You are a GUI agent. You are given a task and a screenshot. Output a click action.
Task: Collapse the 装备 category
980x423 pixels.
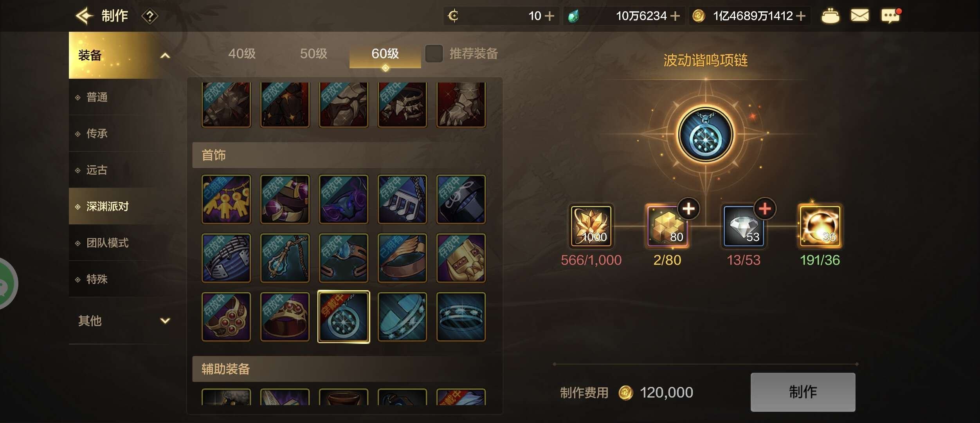(165, 56)
